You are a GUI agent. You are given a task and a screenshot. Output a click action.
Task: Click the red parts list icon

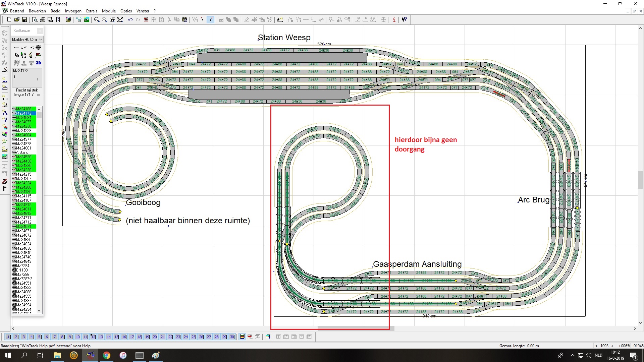(146, 20)
